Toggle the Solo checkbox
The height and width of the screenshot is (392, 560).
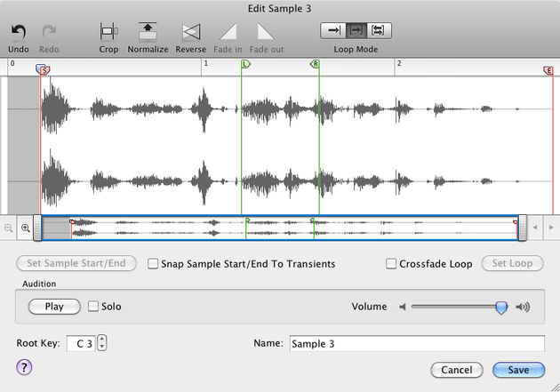93,307
